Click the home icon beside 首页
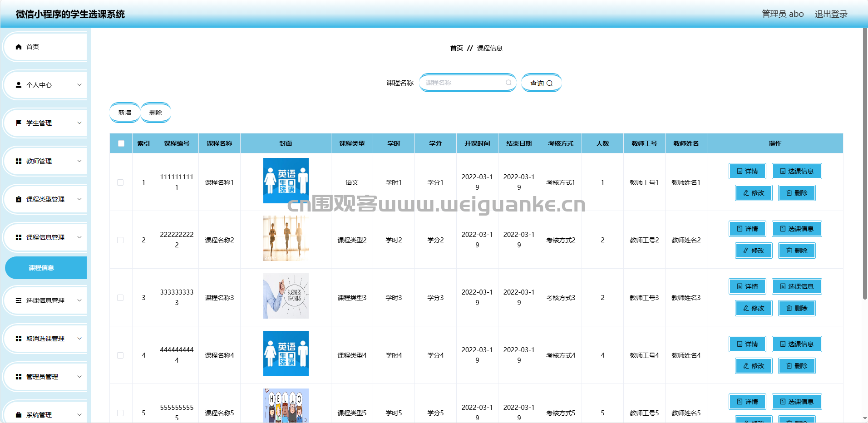Viewport: 868px width, 423px height. [x=19, y=47]
